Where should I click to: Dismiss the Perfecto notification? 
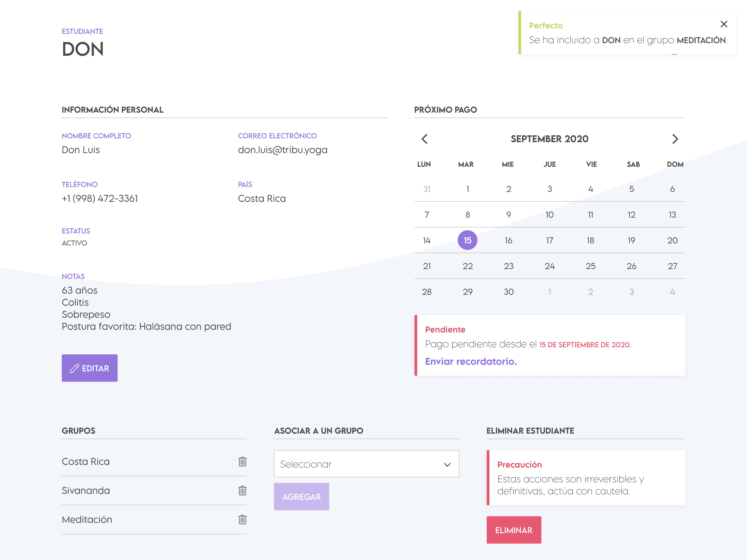[x=724, y=24]
